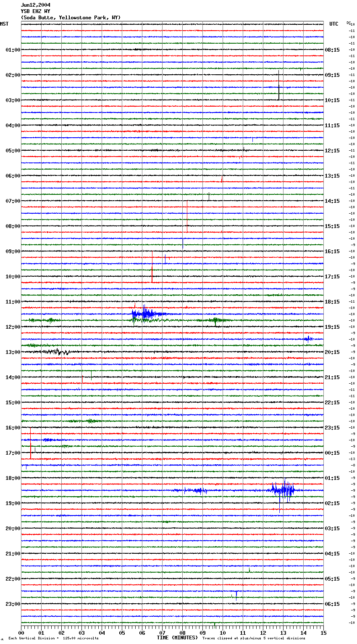The width and height of the screenshot is (357, 644).
Task: Select the 23:00 MST time label
Action: point(13,604)
